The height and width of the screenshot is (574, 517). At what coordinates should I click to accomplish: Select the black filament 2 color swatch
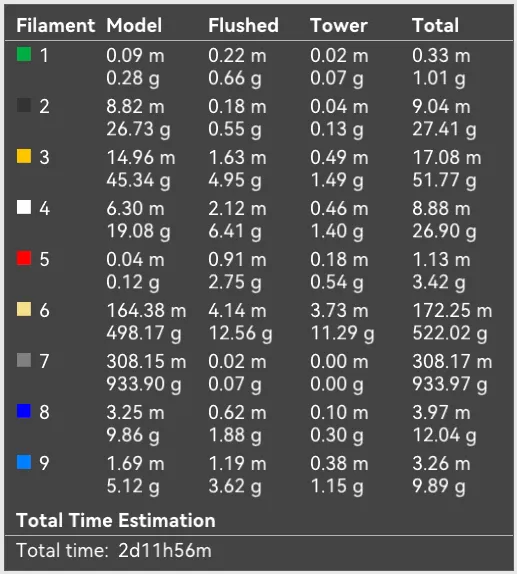24,105
